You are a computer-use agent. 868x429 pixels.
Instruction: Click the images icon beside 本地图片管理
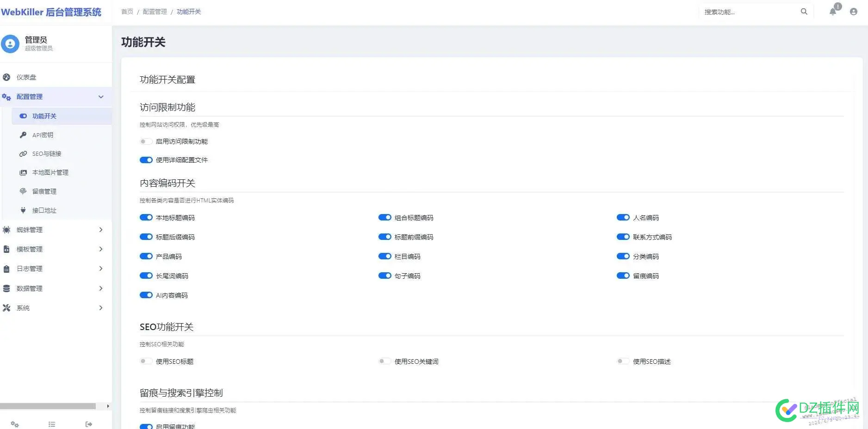(23, 172)
